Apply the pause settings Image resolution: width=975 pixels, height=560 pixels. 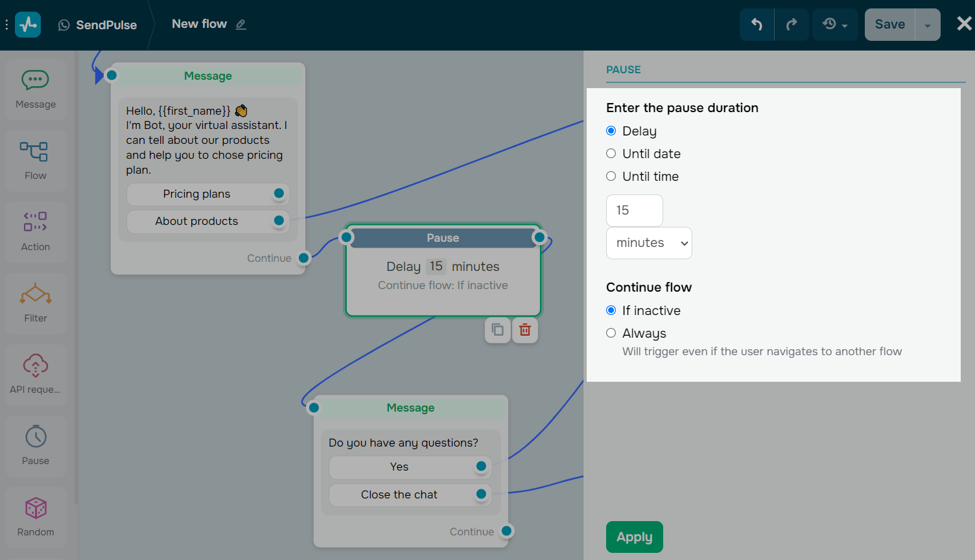tap(634, 537)
